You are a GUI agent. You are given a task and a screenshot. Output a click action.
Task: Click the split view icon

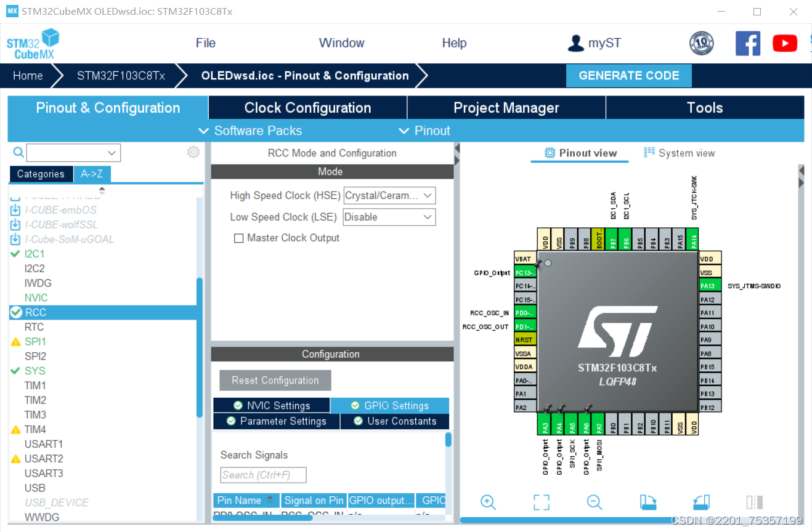pyautogui.click(x=755, y=502)
